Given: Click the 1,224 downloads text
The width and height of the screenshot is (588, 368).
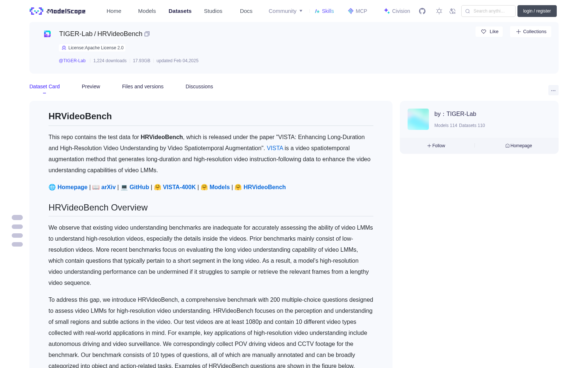Looking at the screenshot, I should click(110, 61).
